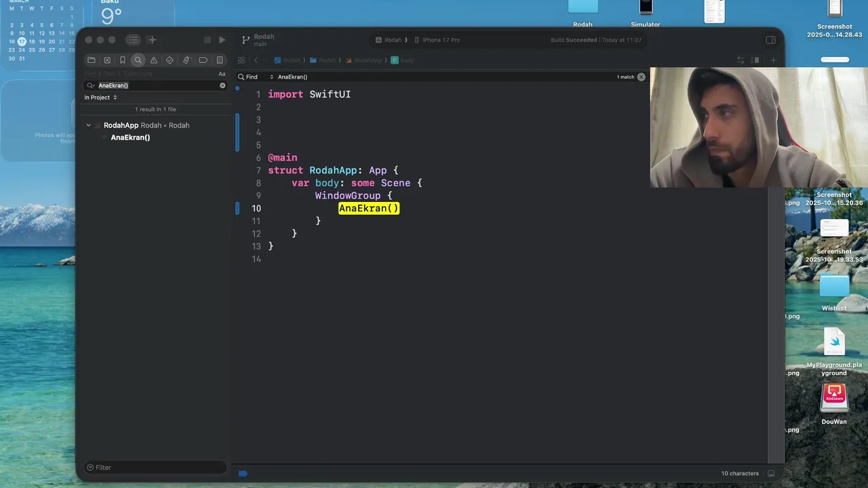Toggle bottom debug area panel icon
This screenshot has width=868, height=488.
[x=771, y=474]
